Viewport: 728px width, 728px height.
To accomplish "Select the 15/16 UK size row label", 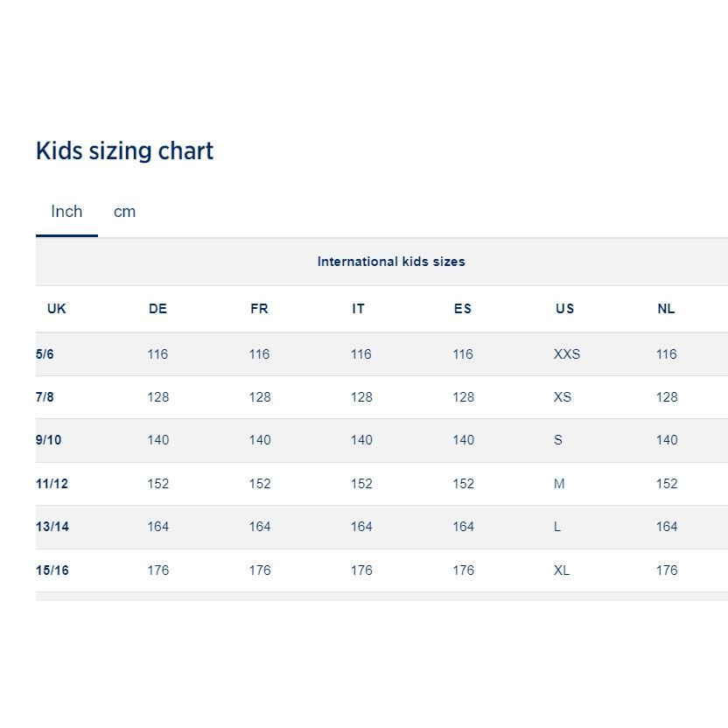I will [x=52, y=570].
